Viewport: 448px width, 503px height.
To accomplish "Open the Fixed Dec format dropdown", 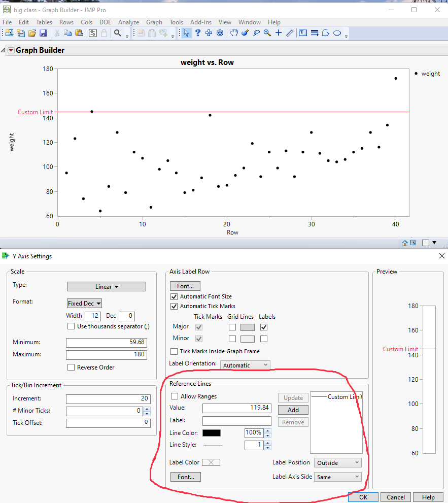I will 84,303.
